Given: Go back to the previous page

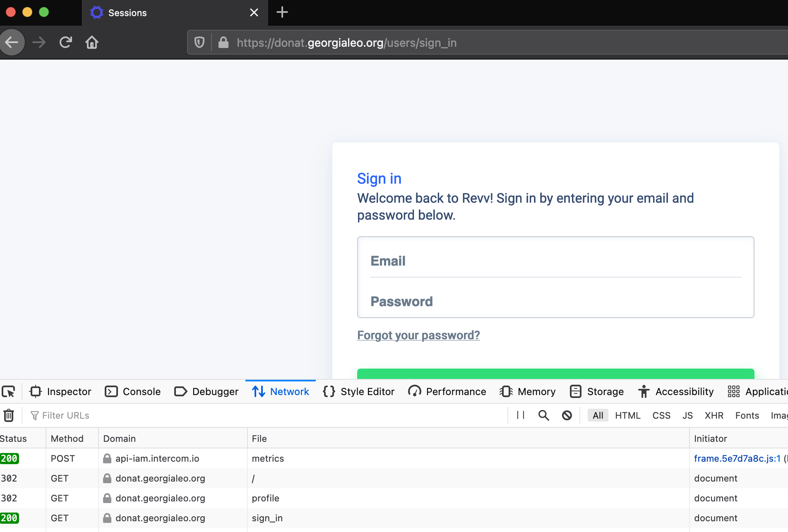Looking at the screenshot, I should [12, 42].
